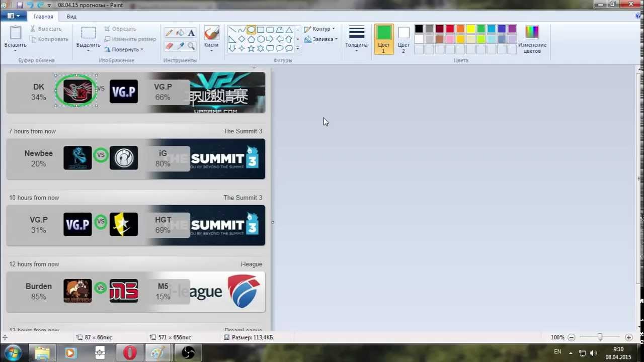Choose the Right triangle shape
644x362 pixels.
pos(232,39)
